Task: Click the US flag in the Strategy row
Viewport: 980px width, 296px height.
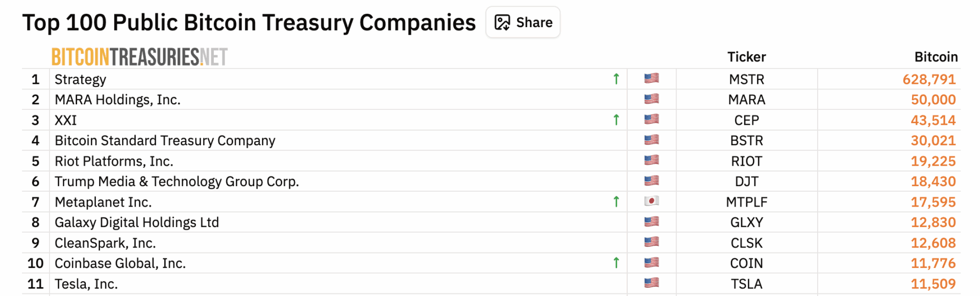Action: tap(651, 78)
